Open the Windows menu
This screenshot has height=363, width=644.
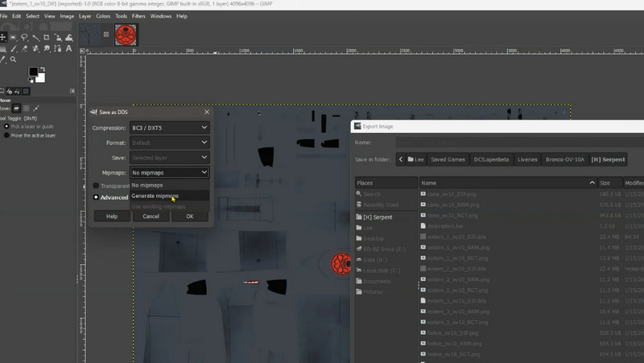coord(160,16)
